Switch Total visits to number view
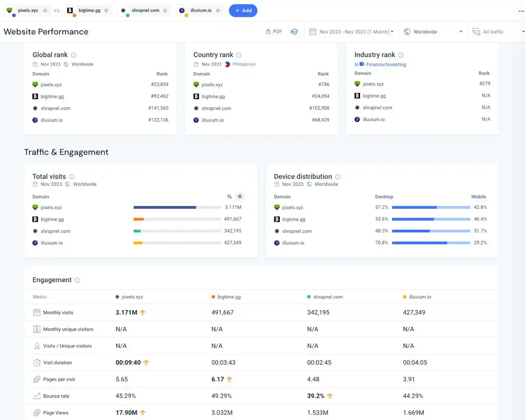The height and width of the screenshot is (420, 525). [240, 196]
